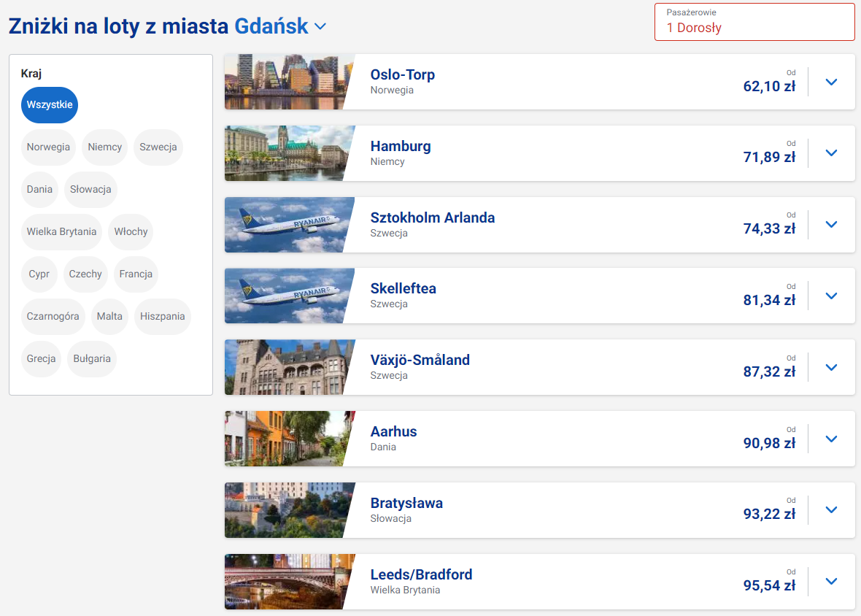The image size is (861, 616).
Task: Click the Hamburg destination photo
Action: click(x=285, y=153)
